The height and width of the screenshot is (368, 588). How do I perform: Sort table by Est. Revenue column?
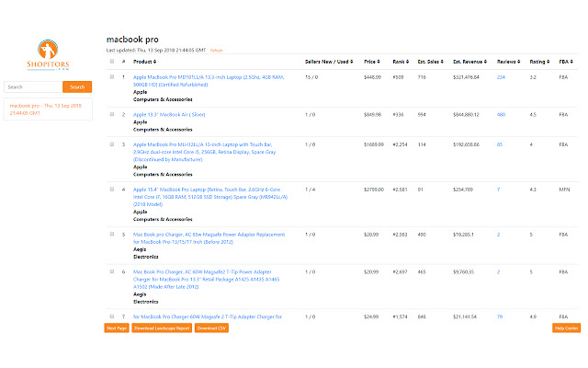coord(469,62)
